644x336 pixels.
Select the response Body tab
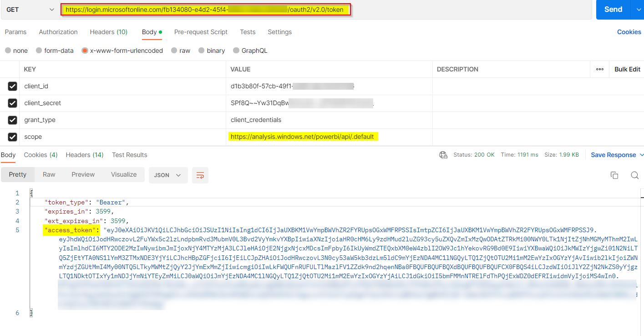click(8, 155)
